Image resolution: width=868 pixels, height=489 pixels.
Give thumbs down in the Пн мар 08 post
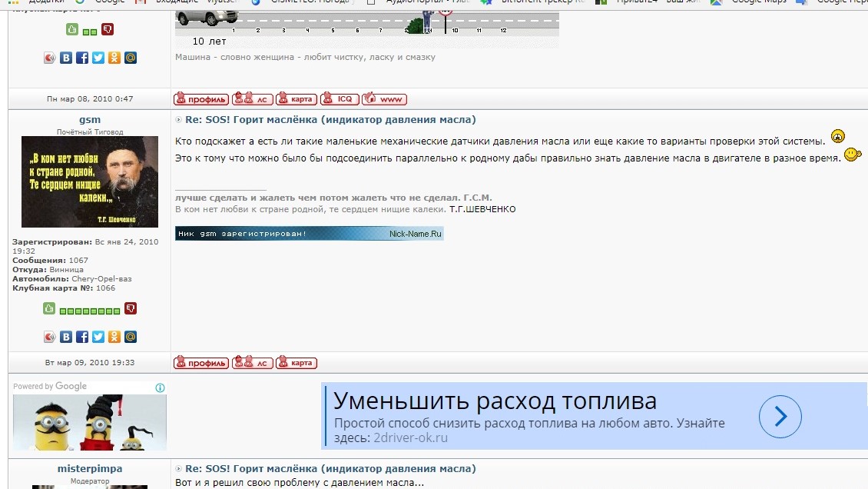point(108,29)
